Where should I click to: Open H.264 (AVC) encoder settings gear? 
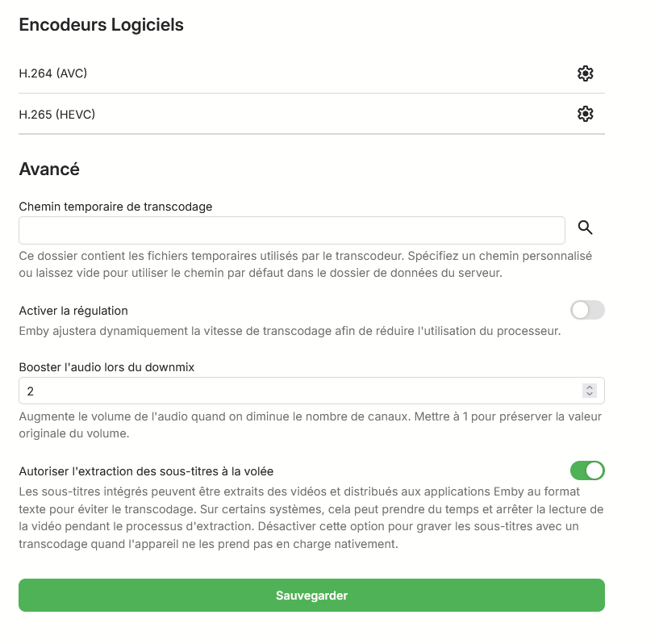coord(586,73)
